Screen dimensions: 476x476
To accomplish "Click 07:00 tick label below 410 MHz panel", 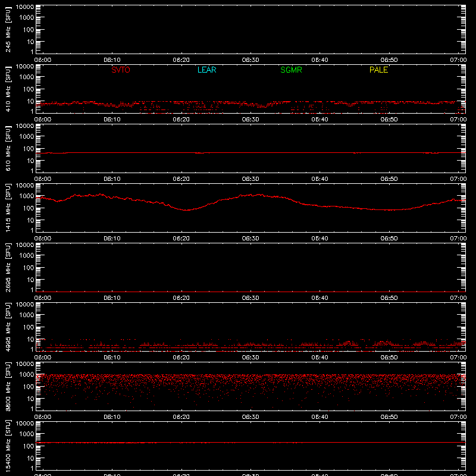I will (458, 120).
